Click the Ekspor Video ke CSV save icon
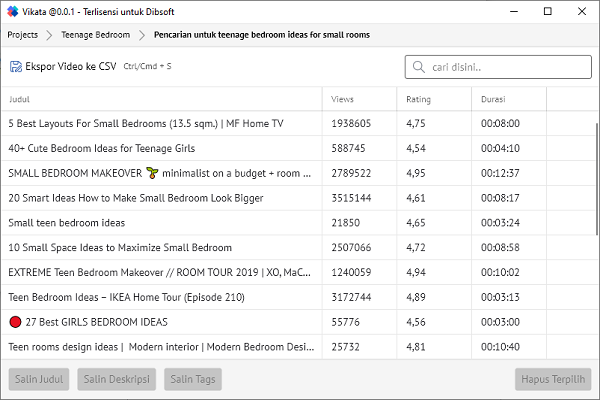600x400 pixels. (16, 67)
